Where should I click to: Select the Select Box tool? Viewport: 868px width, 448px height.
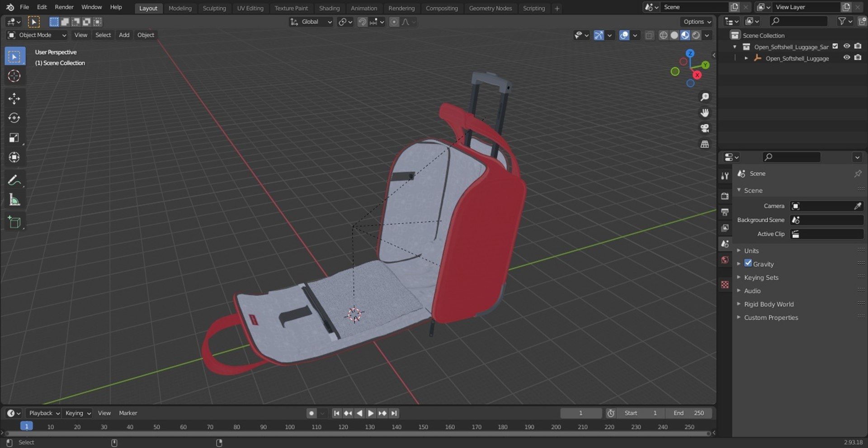[14, 57]
